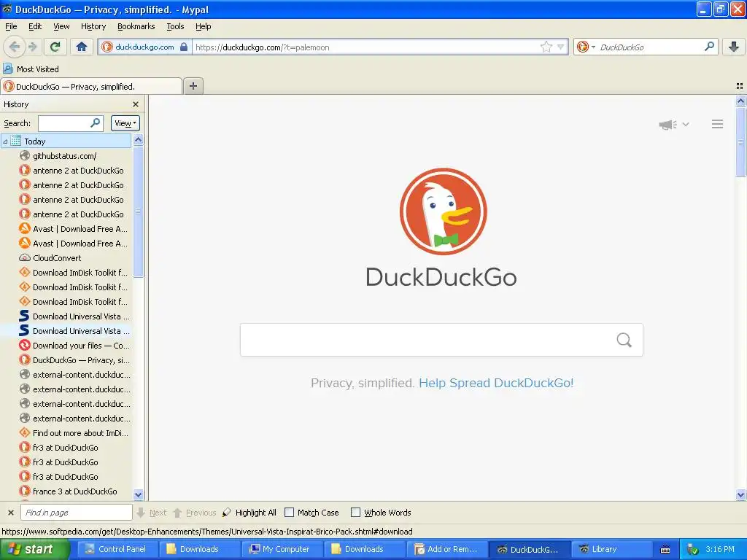
Task: Open the Downloads arrow button
Action: 734,47
